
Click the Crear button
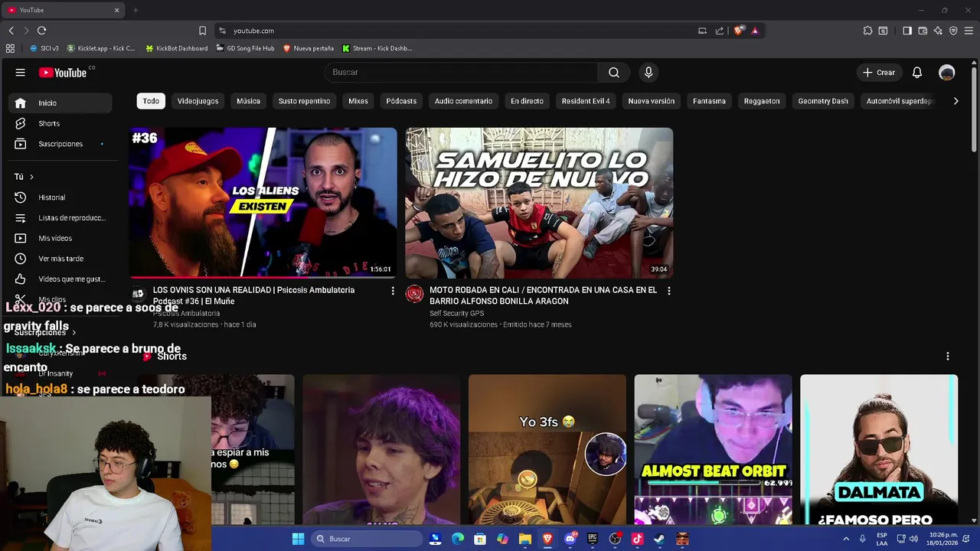(878, 73)
